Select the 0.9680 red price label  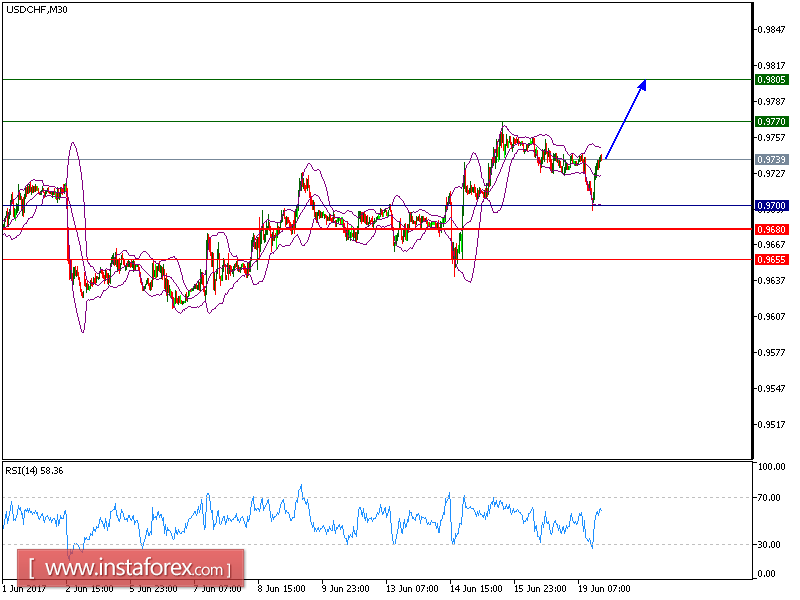pyautogui.click(x=771, y=230)
